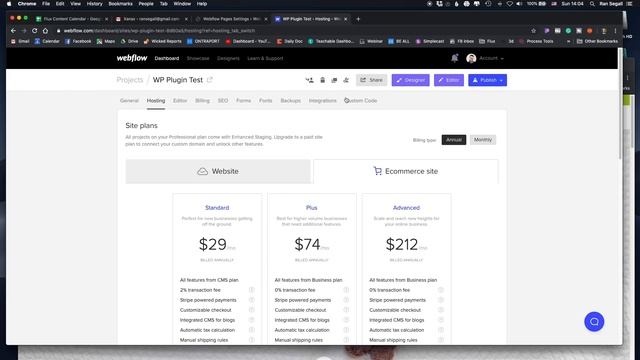
Task: Open the external link icon beside WP Plugin Test
Action: tap(210, 80)
